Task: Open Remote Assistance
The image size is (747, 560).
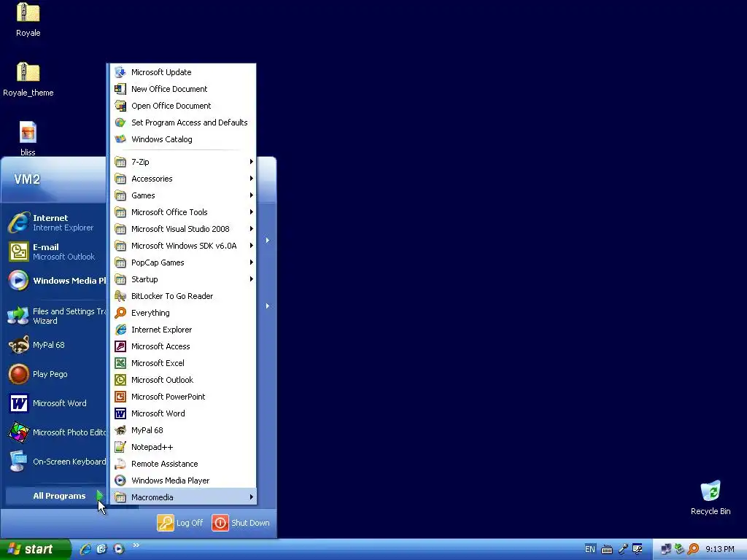Action: tap(183, 463)
